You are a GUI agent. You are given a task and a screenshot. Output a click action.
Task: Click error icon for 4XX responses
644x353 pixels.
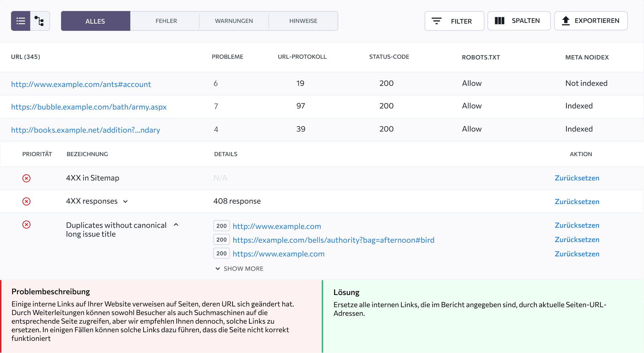pyautogui.click(x=26, y=202)
